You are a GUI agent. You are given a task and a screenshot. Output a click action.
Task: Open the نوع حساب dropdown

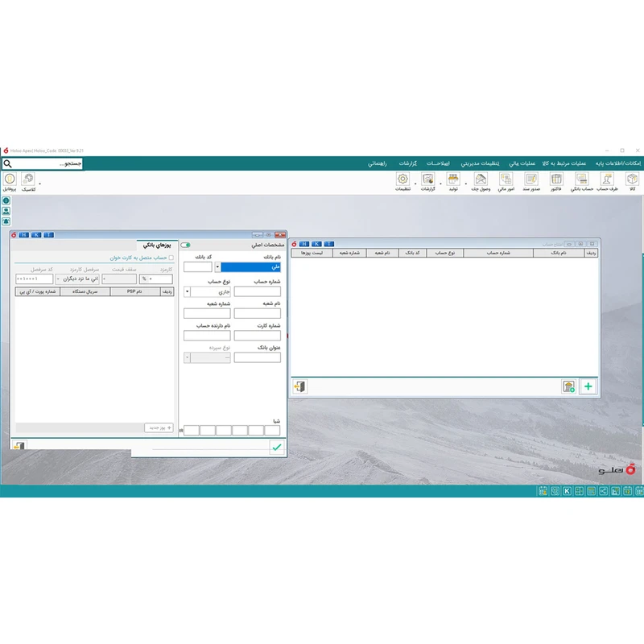click(188, 292)
